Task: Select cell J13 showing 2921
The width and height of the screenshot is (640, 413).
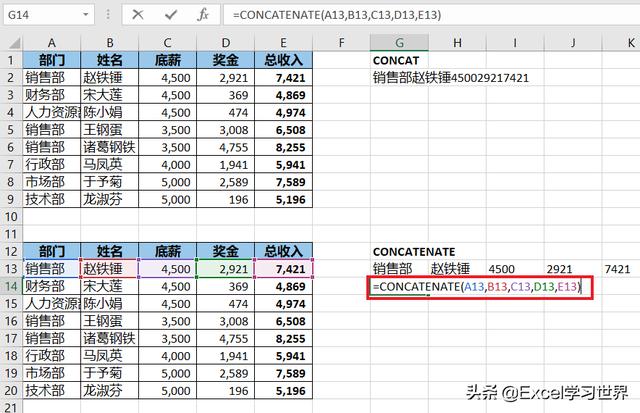Action: coord(573,269)
